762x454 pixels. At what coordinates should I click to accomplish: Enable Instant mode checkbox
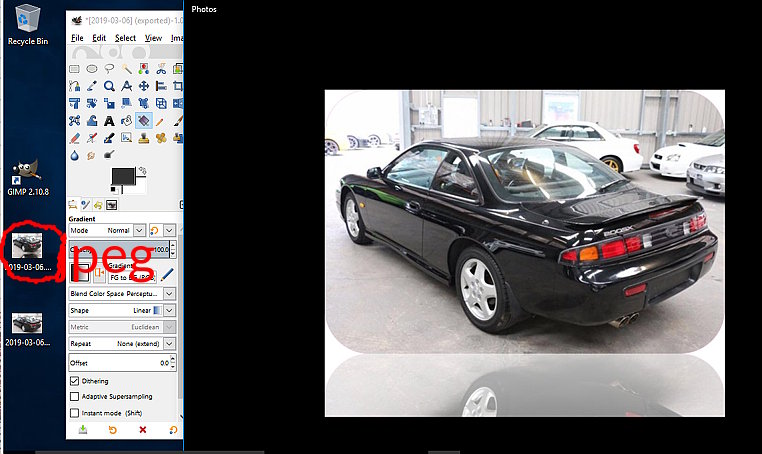74,413
